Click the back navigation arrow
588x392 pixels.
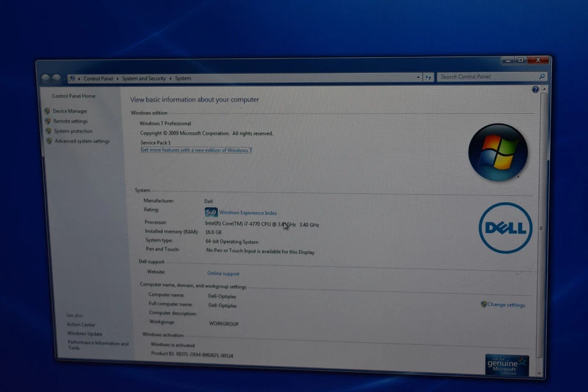45,78
